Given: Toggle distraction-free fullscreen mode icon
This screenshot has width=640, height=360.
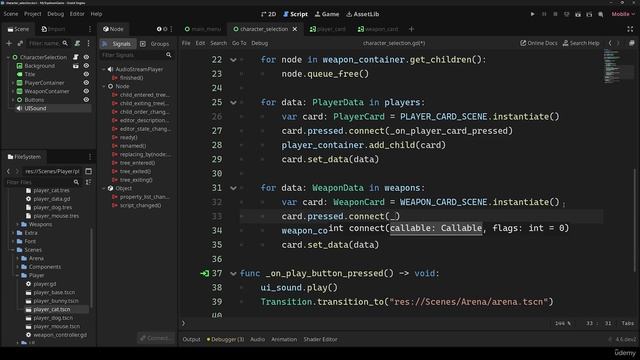Looking at the screenshot, I should [630, 29].
